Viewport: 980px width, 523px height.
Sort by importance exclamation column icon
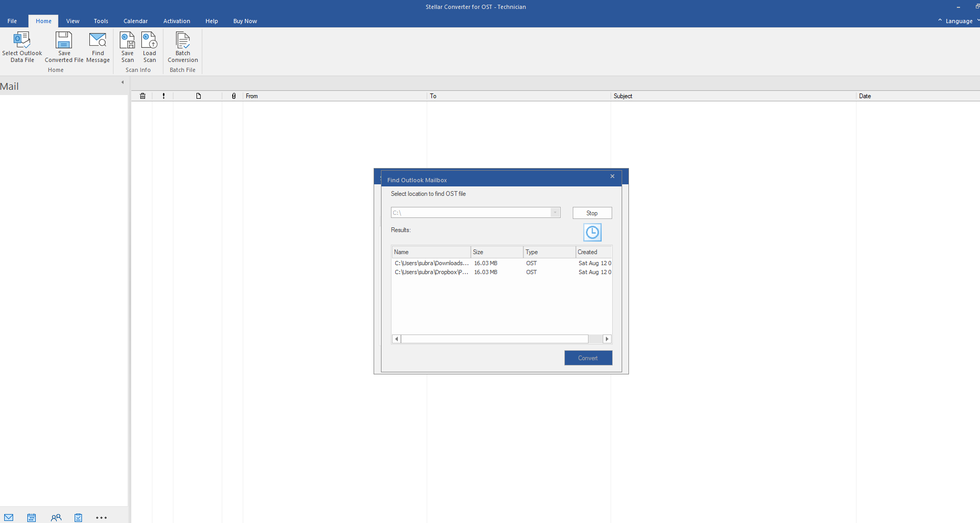click(163, 96)
